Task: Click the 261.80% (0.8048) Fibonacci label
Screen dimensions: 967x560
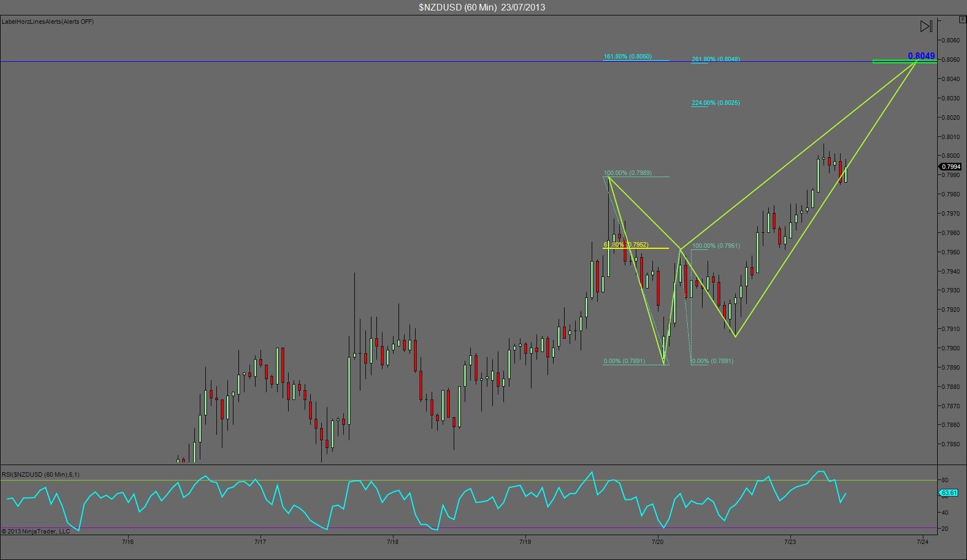Action: click(716, 59)
